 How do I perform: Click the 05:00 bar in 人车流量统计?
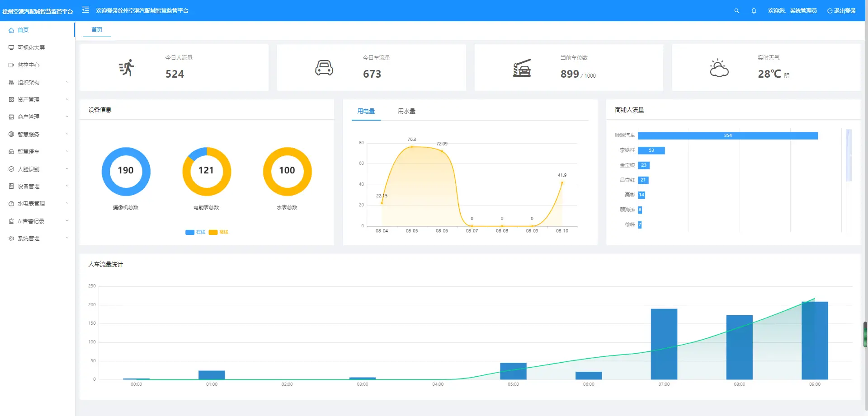(513, 371)
